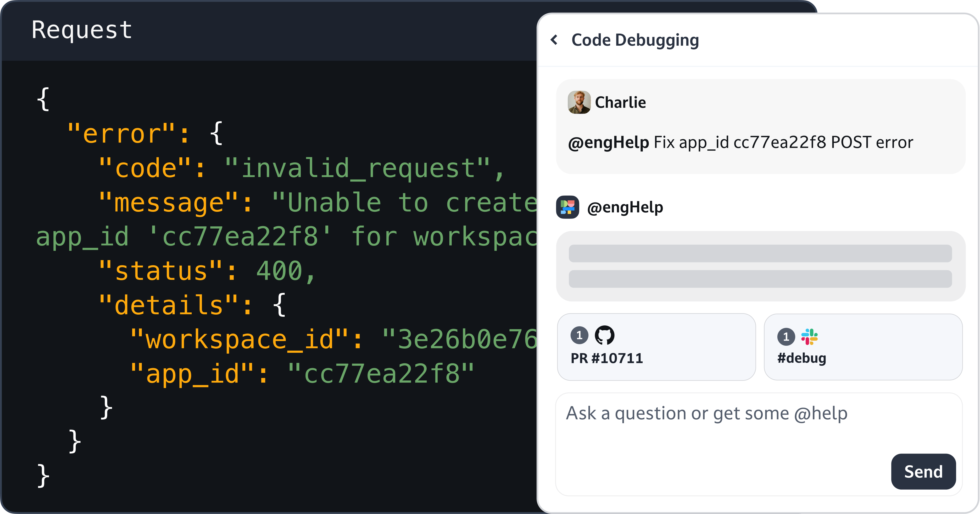Click the notification badge on the GitHub card
Viewport: 980px width, 514px height.
580,335
